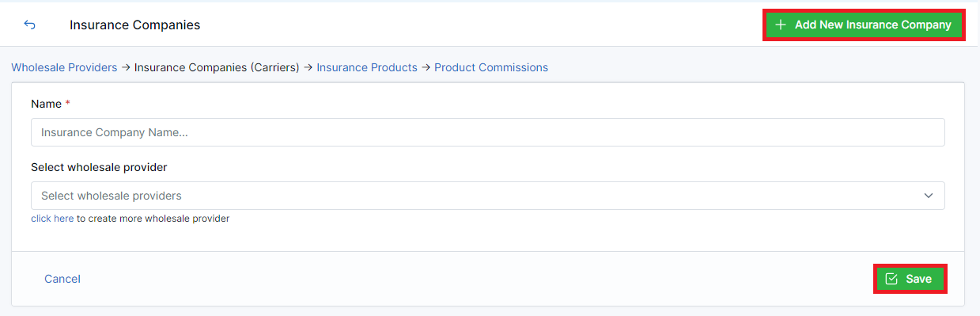The image size is (980, 316).
Task: Select Insurance Companies (Carriers) breadcrumb
Action: tap(217, 67)
